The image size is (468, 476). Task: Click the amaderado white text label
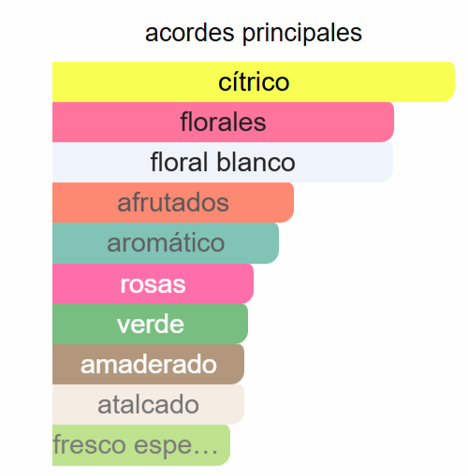[149, 365]
